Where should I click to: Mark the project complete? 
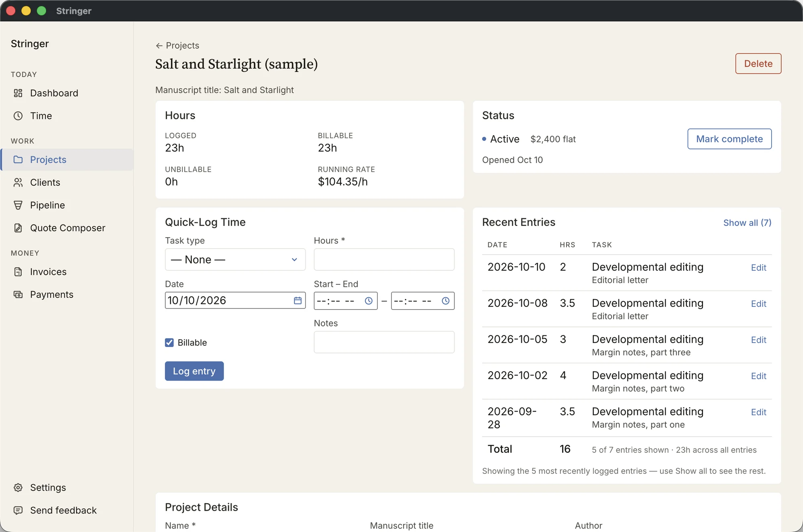click(x=729, y=139)
